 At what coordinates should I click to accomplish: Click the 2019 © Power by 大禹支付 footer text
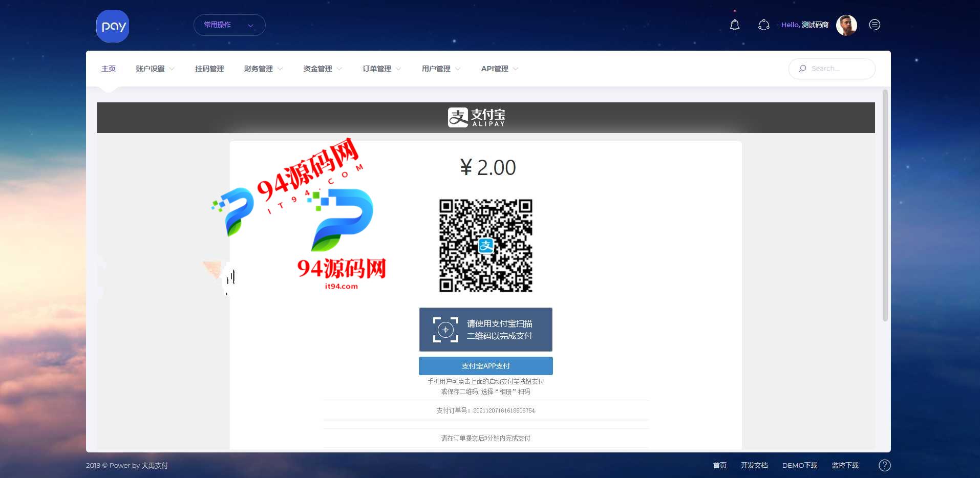point(127,465)
